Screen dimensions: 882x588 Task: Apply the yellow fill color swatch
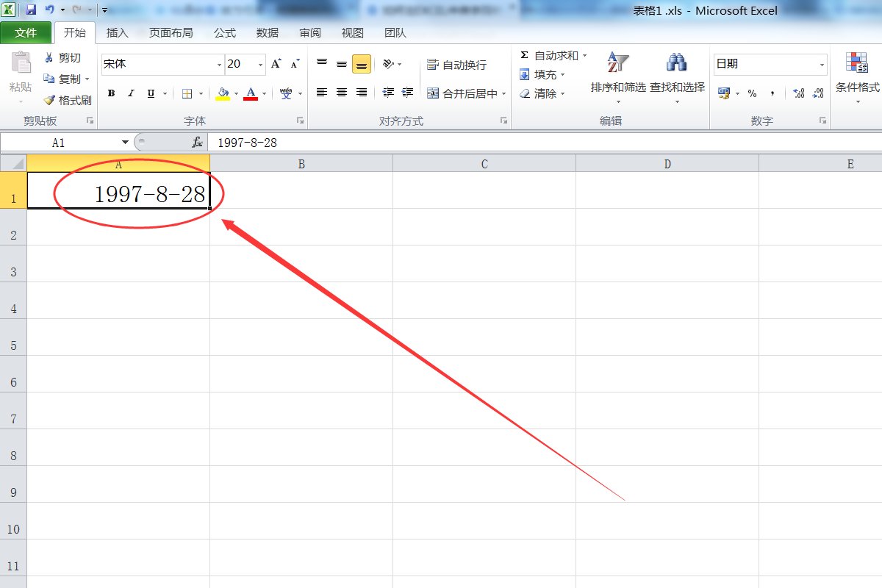pos(223,93)
